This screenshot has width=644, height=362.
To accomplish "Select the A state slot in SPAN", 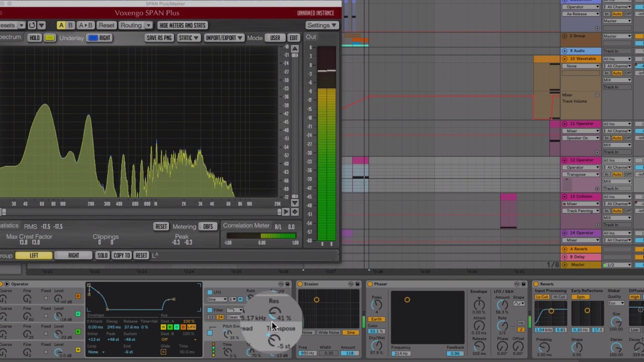I will pos(61,25).
